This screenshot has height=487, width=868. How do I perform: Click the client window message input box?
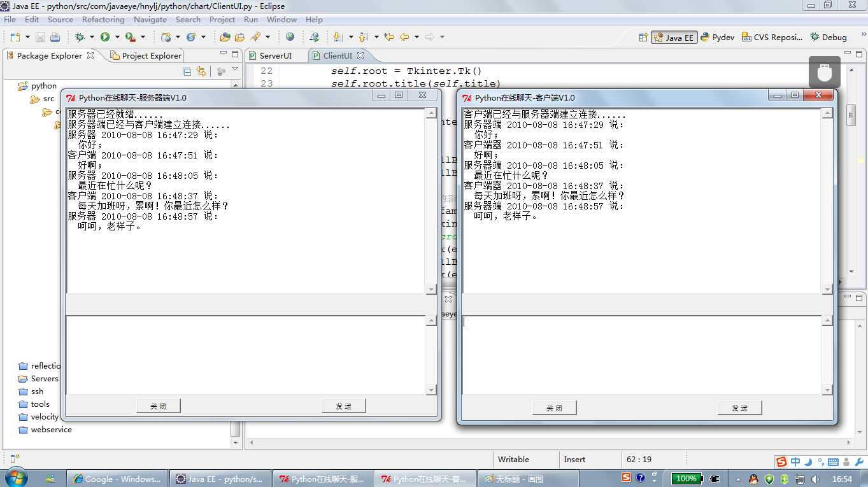(x=642, y=355)
